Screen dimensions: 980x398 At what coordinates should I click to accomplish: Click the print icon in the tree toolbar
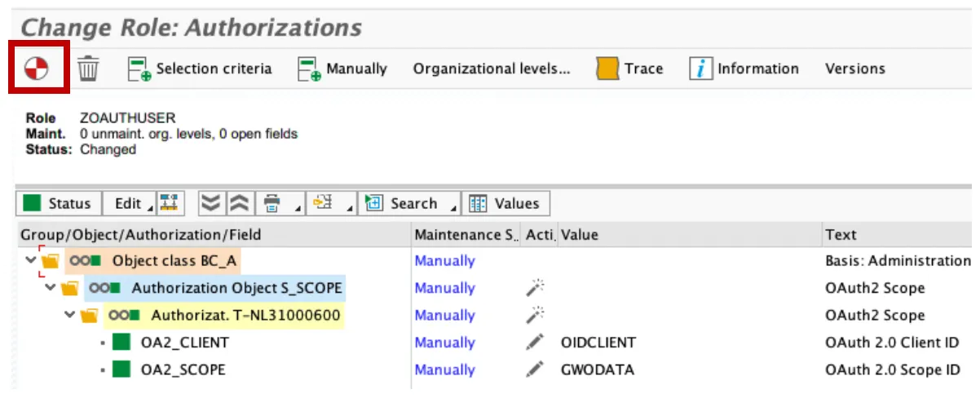[x=272, y=204]
